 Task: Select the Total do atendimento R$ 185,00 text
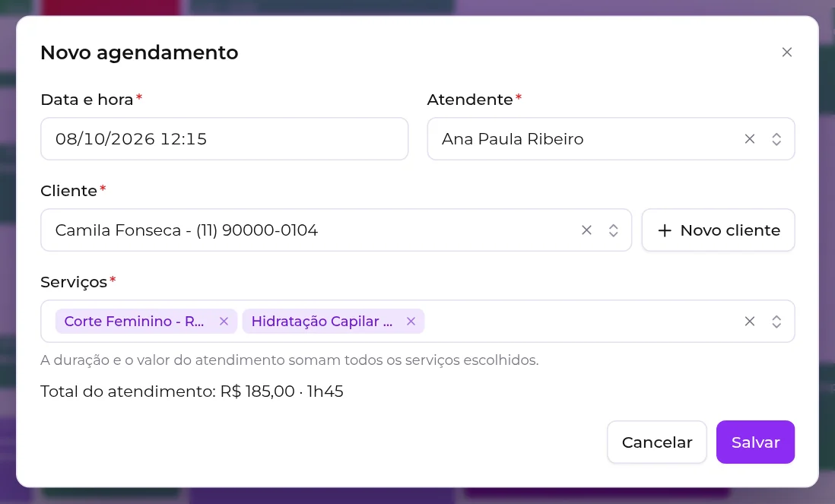[192, 391]
